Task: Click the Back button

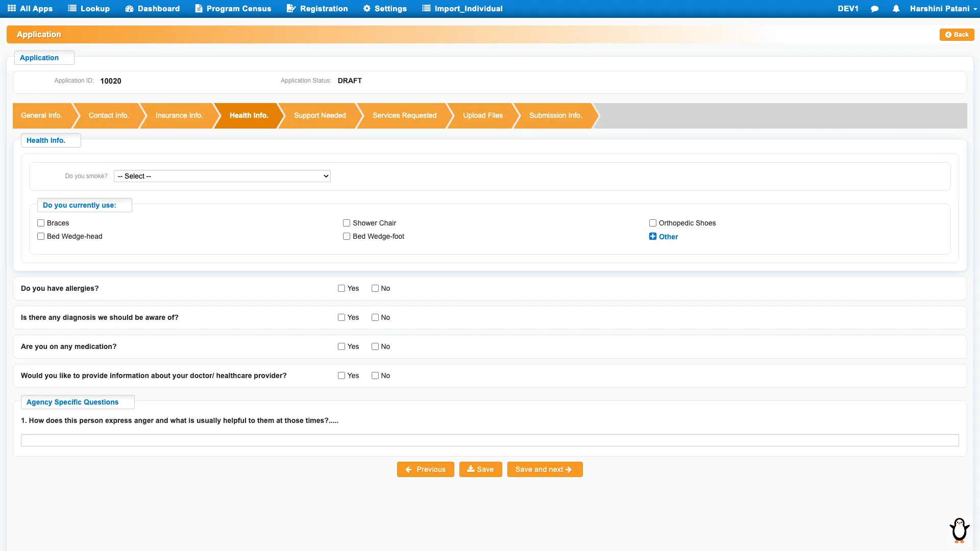Action: [957, 35]
